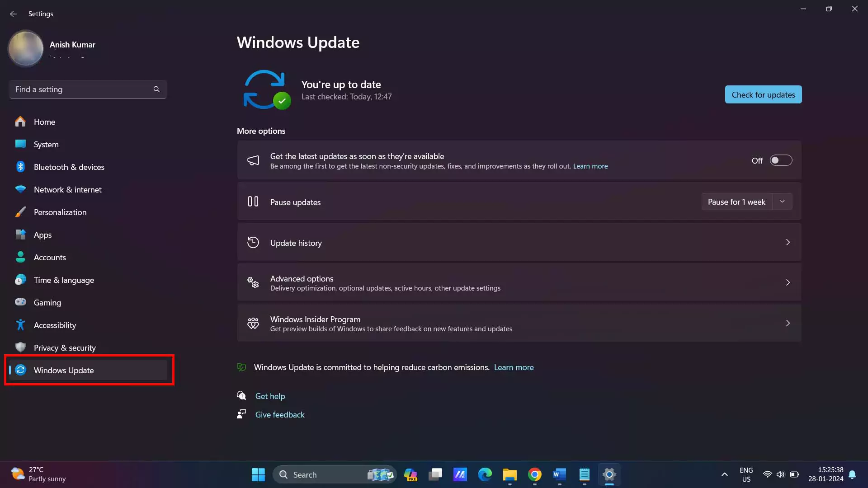The height and width of the screenshot is (488, 868).
Task: Toggle latest updates availability switch Off
Action: (x=780, y=160)
